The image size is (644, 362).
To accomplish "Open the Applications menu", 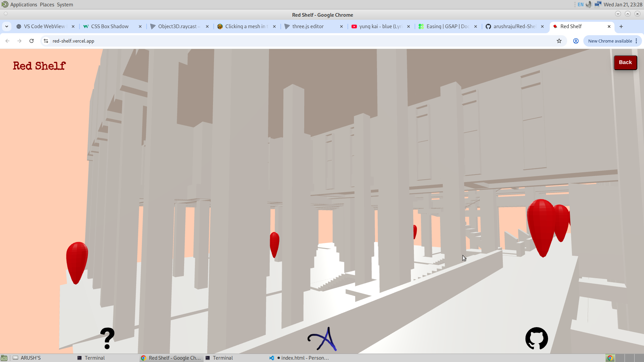I will pyautogui.click(x=23, y=4).
